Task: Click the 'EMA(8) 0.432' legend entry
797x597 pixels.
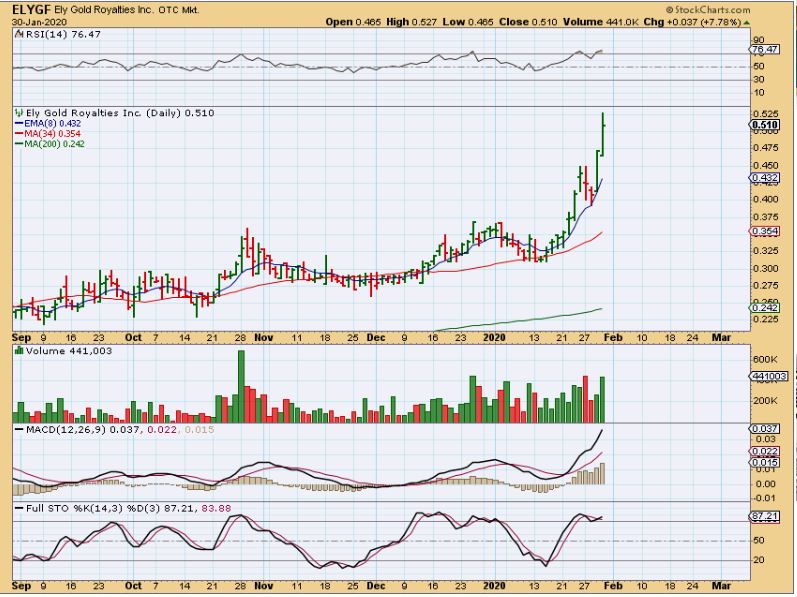Action: (x=52, y=123)
